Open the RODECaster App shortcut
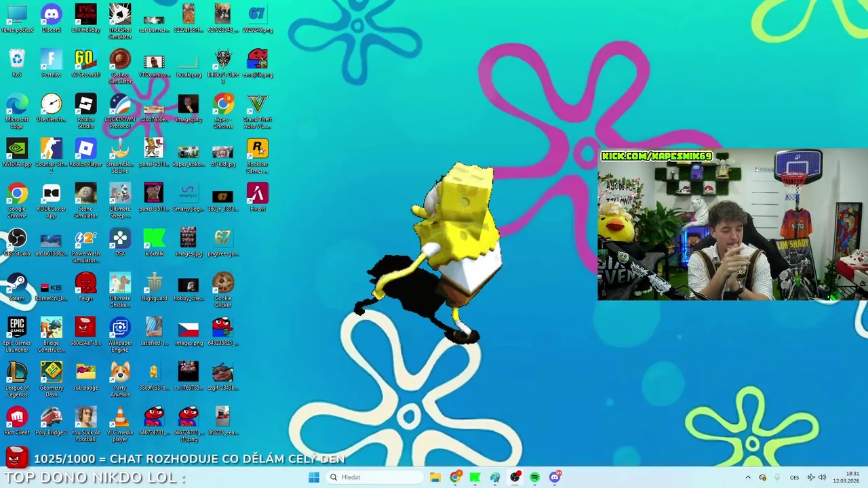868x488 pixels. point(51,201)
